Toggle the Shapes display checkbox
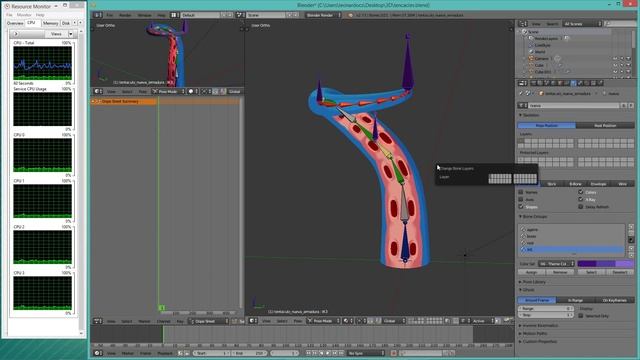The image size is (640, 360). pyautogui.click(x=521, y=207)
